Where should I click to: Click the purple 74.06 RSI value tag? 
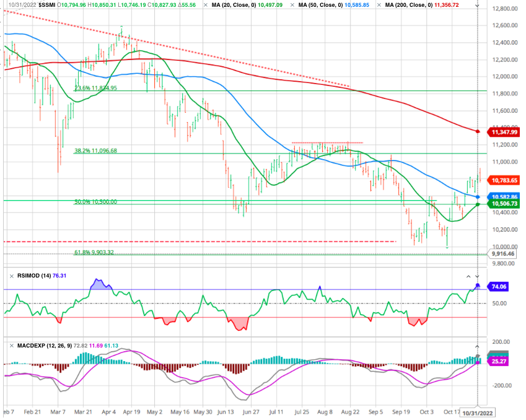coord(499,287)
